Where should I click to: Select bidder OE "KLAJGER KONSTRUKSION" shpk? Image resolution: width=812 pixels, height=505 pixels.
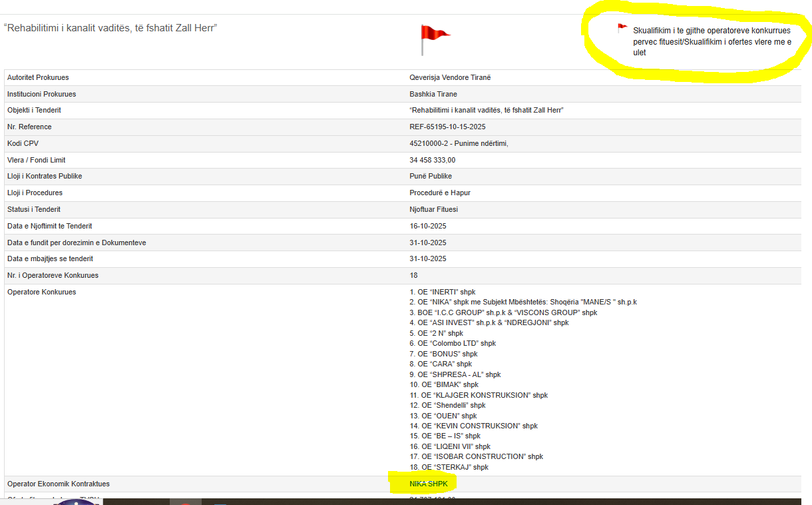click(x=479, y=395)
